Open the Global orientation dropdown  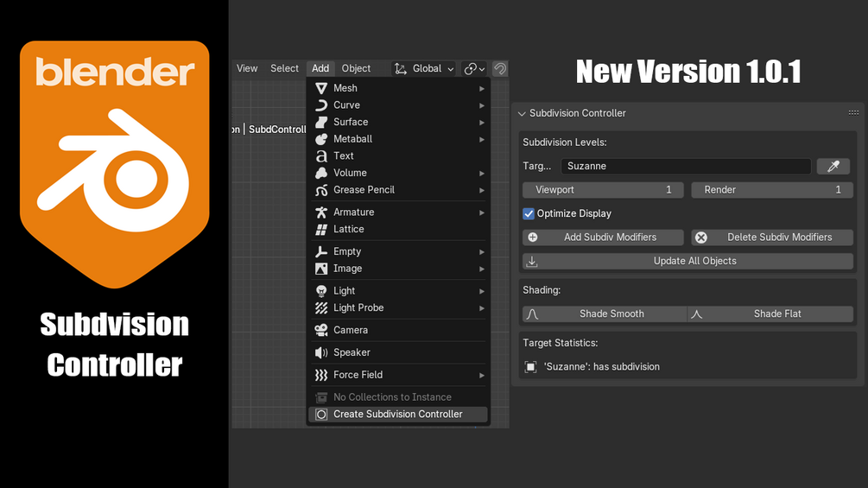(x=424, y=68)
